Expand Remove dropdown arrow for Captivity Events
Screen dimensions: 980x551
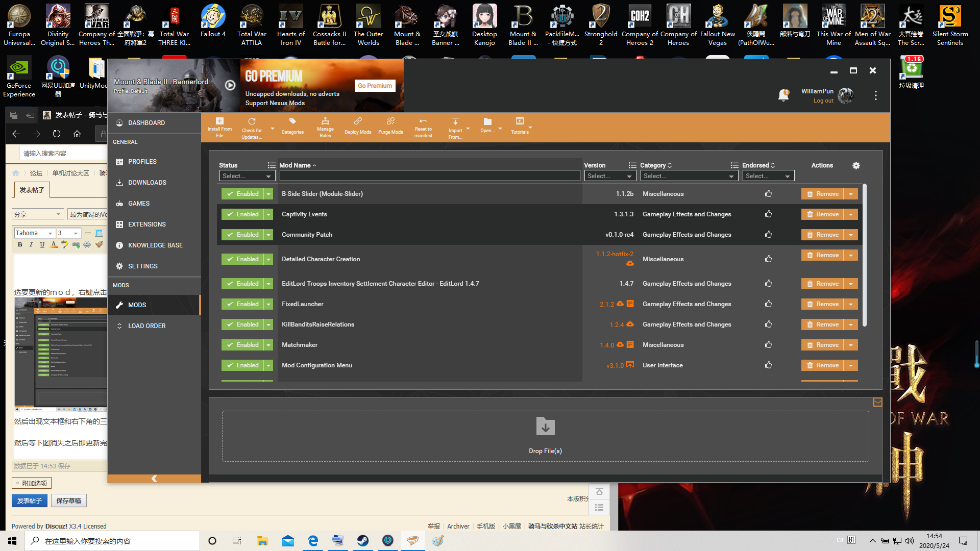tap(851, 214)
